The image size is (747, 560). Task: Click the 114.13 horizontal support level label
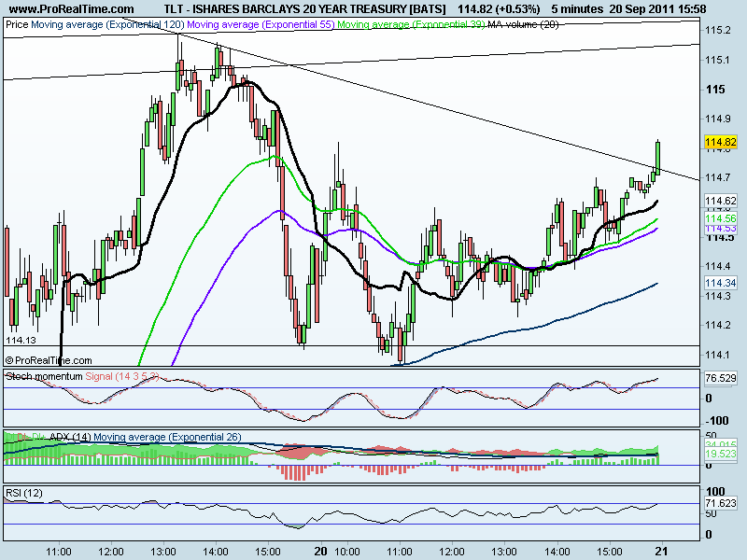21,340
